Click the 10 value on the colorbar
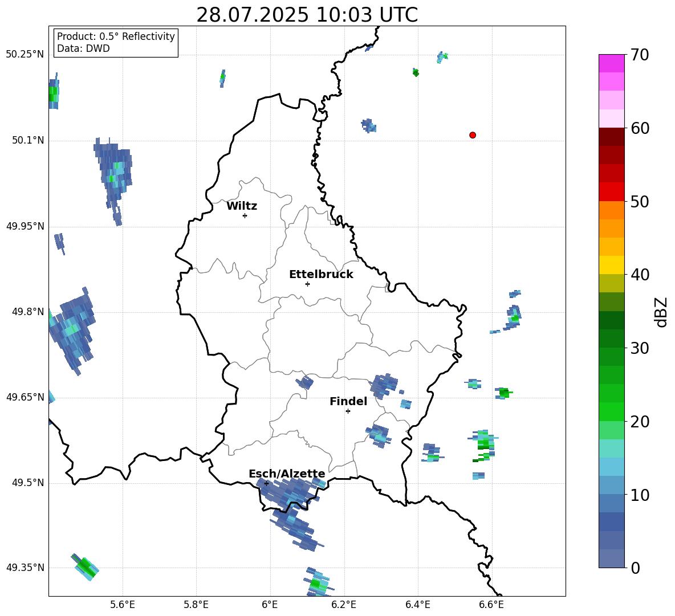Viewport: 675px width, 616px height. click(x=640, y=495)
